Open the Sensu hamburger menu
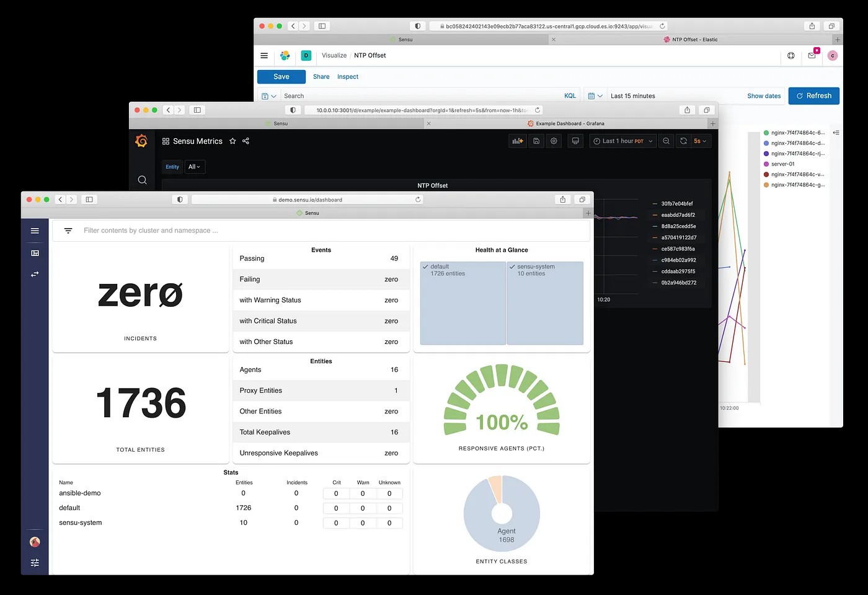The image size is (868, 595). pyautogui.click(x=35, y=231)
